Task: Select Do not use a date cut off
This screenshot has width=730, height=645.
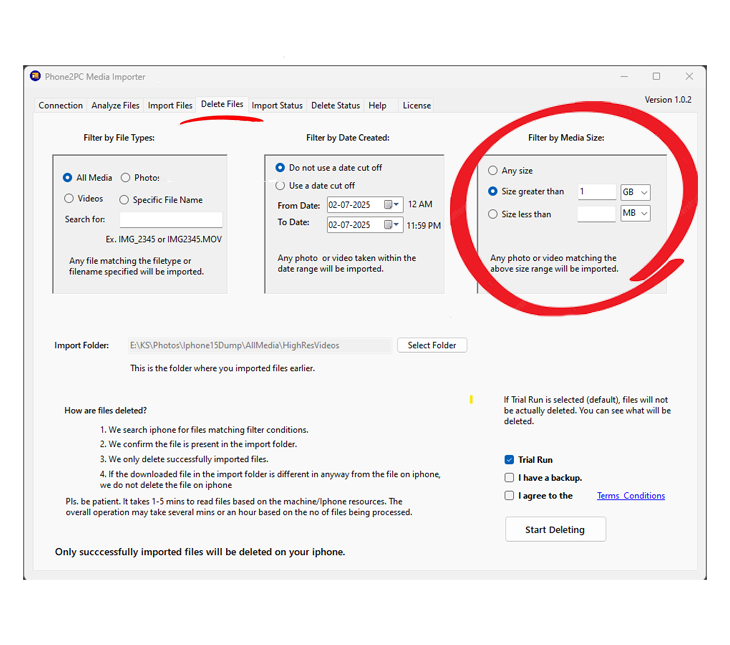Action: click(280, 168)
